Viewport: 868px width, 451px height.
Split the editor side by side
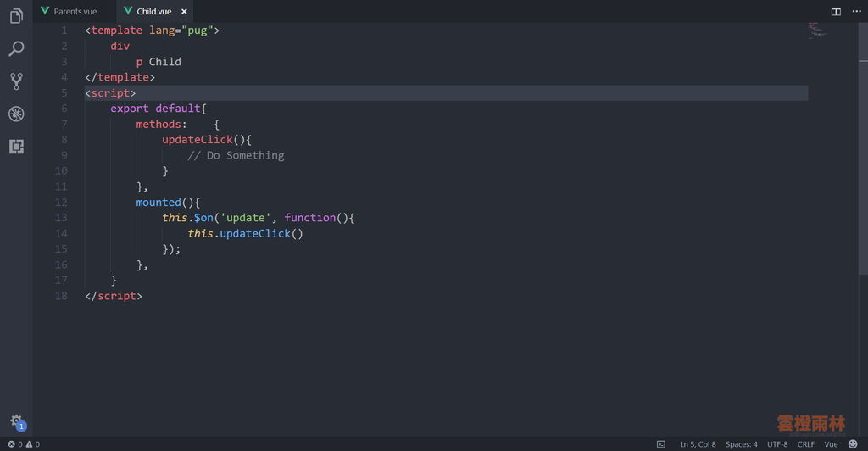[x=836, y=11]
